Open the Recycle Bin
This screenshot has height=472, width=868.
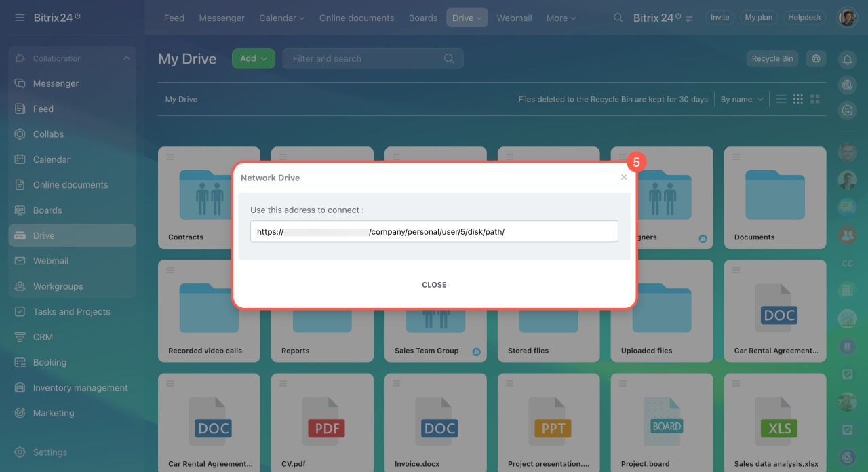coord(772,58)
